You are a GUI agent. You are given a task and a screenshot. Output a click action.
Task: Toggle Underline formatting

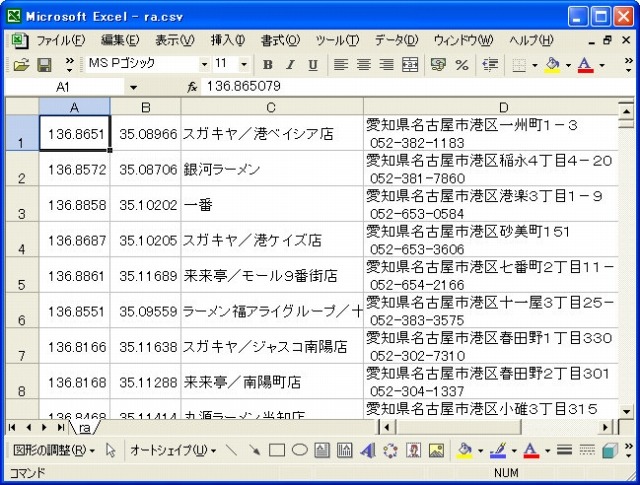pos(313,65)
